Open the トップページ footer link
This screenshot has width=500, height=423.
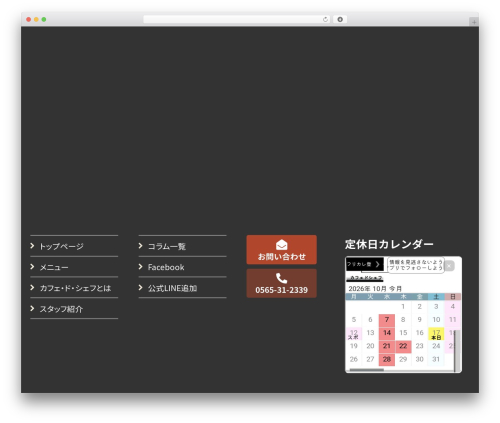click(61, 246)
